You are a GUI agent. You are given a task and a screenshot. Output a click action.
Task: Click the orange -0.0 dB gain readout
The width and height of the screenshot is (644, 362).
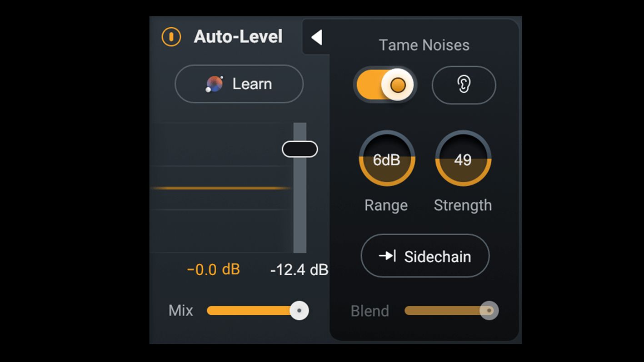tap(213, 269)
